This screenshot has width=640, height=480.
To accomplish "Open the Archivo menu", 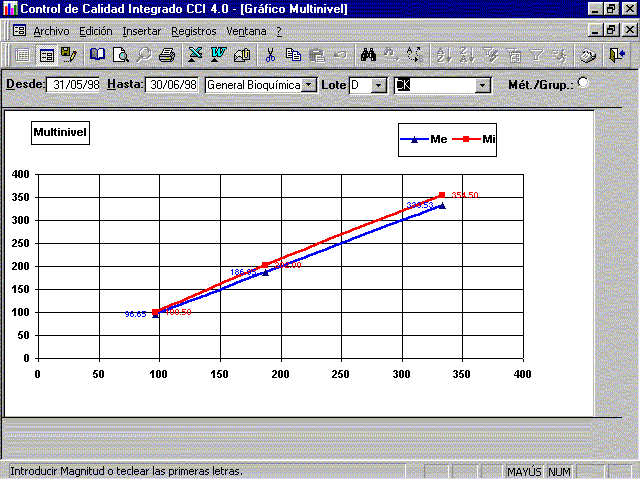I will [x=51, y=31].
